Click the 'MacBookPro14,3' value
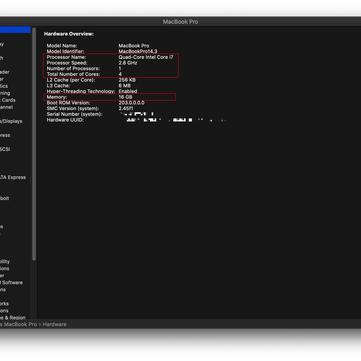The width and height of the screenshot is (361, 361). [x=138, y=52]
